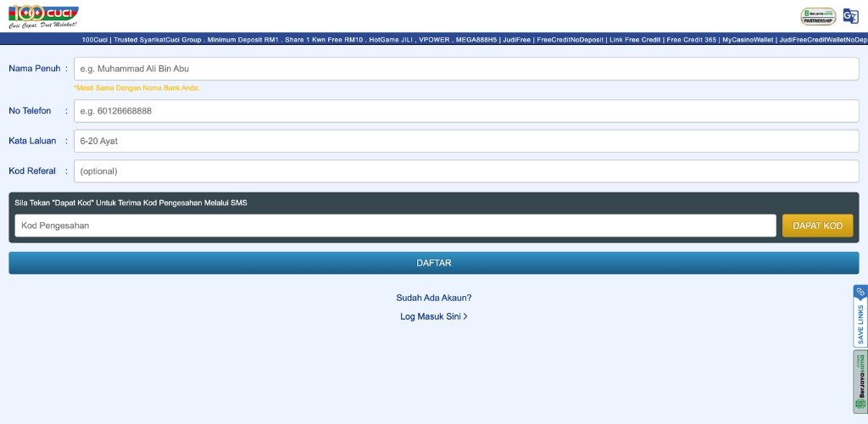Click the 'Sudah Ada Akaun?' text

tap(434, 298)
